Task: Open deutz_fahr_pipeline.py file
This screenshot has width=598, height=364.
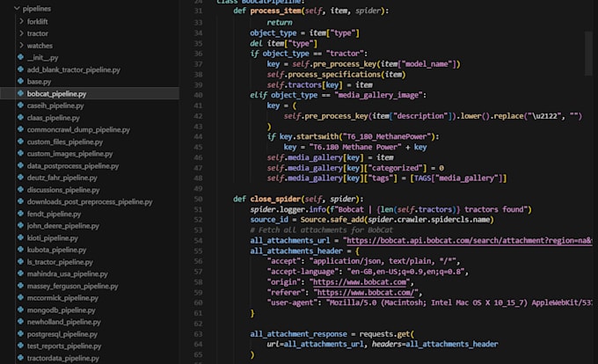Action: tap(62, 178)
